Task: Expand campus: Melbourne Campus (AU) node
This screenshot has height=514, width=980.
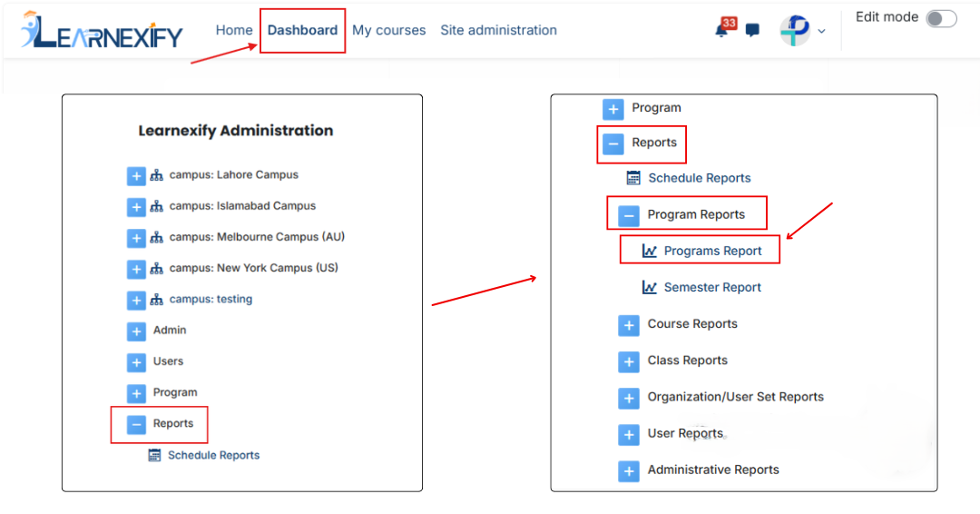Action: click(136, 238)
